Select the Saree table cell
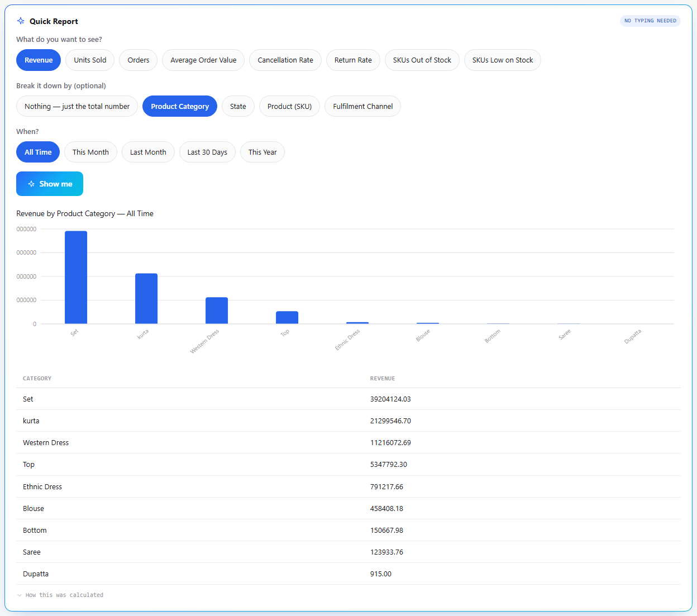 (x=32, y=552)
